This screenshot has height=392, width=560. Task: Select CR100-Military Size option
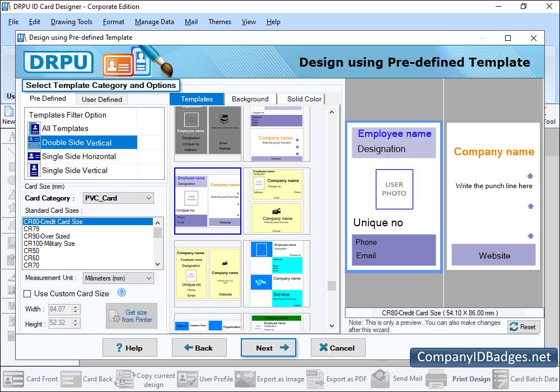click(x=88, y=244)
